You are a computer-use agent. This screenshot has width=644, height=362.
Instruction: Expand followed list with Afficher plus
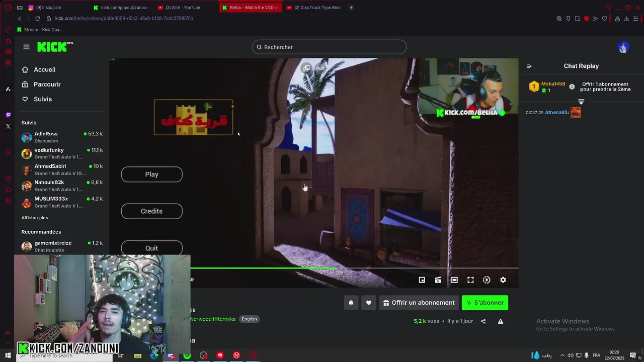click(35, 218)
